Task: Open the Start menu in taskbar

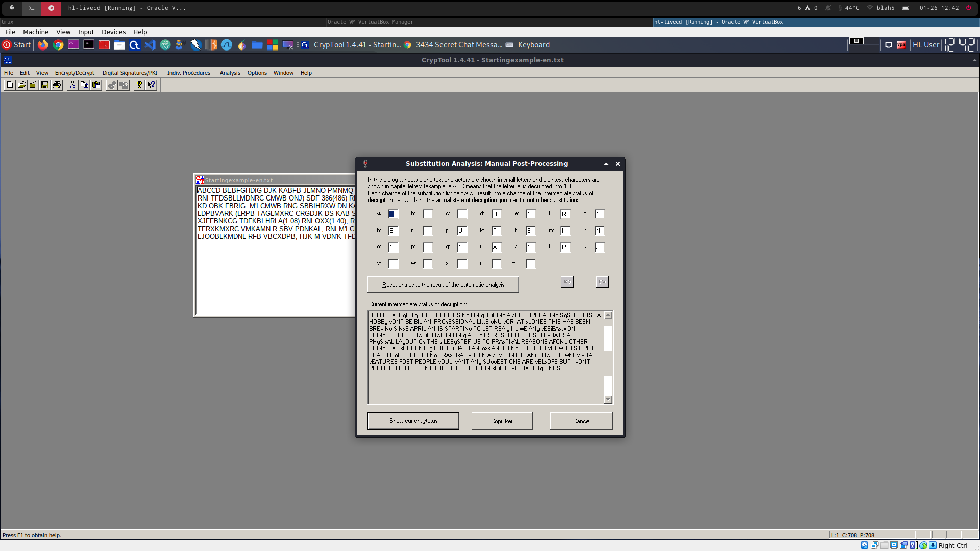Action: click(17, 45)
